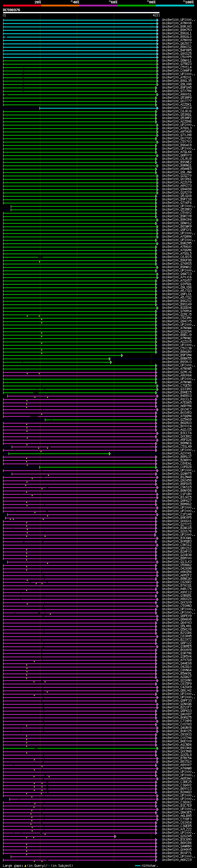Click the green ~80% identity legend segment
Viewport: 197px width, 868px height.
pyautogui.click(x=137, y=6)
